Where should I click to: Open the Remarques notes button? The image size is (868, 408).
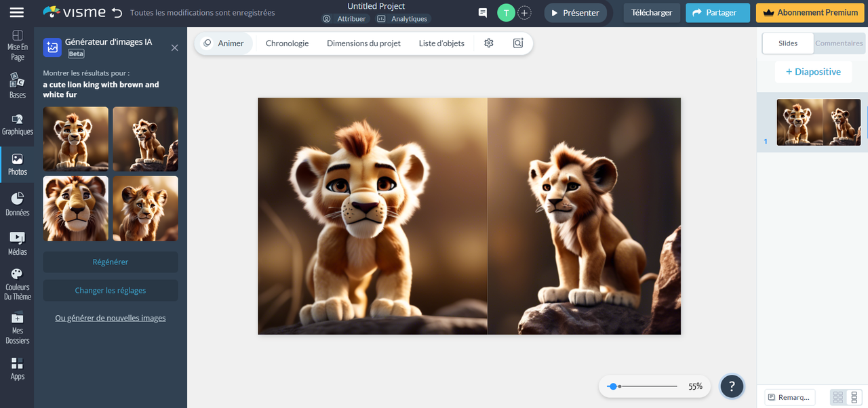[789, 397]
